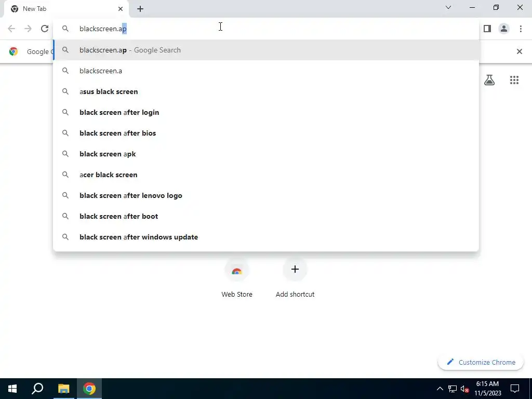
Task: Dismiss the Google Chrome infobar with X
Action: (x=519, y=51)
